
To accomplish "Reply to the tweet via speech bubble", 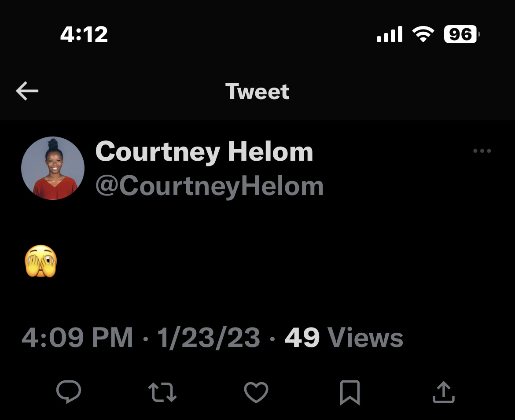I will coord(69,392).
